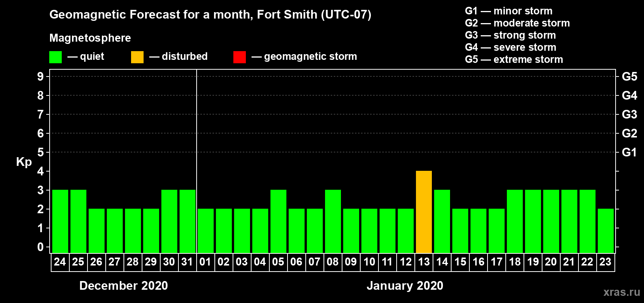Screen dimensions: 644x303
Task: Click the 'quiet' legend label
Action: pyautogui.click(x=92, y=56)
